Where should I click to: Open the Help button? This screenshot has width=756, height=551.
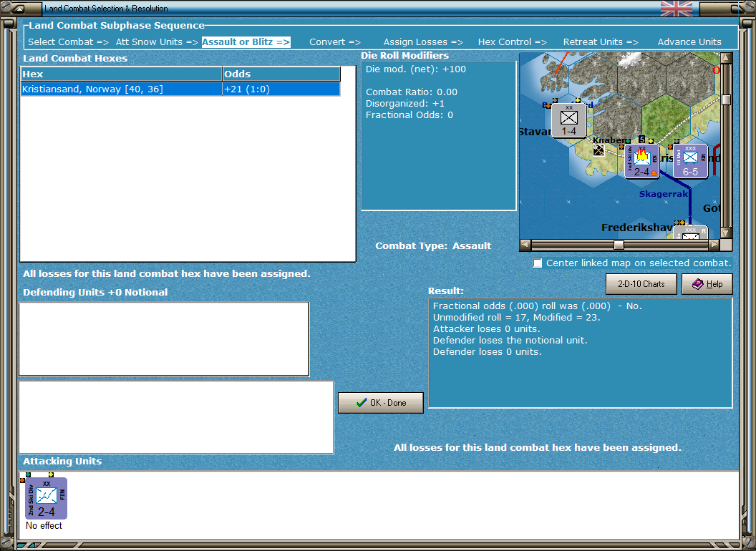(x=707, y=284)
